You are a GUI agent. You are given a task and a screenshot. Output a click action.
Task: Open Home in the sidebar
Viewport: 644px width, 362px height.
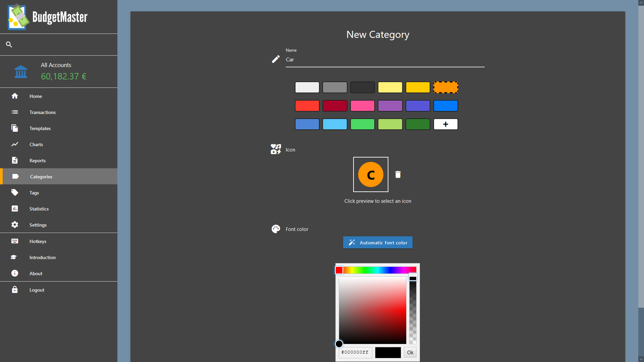coord(59,96)
